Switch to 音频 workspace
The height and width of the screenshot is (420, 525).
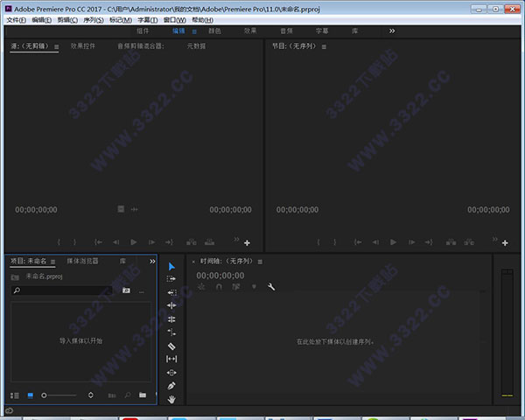[286, 31]
